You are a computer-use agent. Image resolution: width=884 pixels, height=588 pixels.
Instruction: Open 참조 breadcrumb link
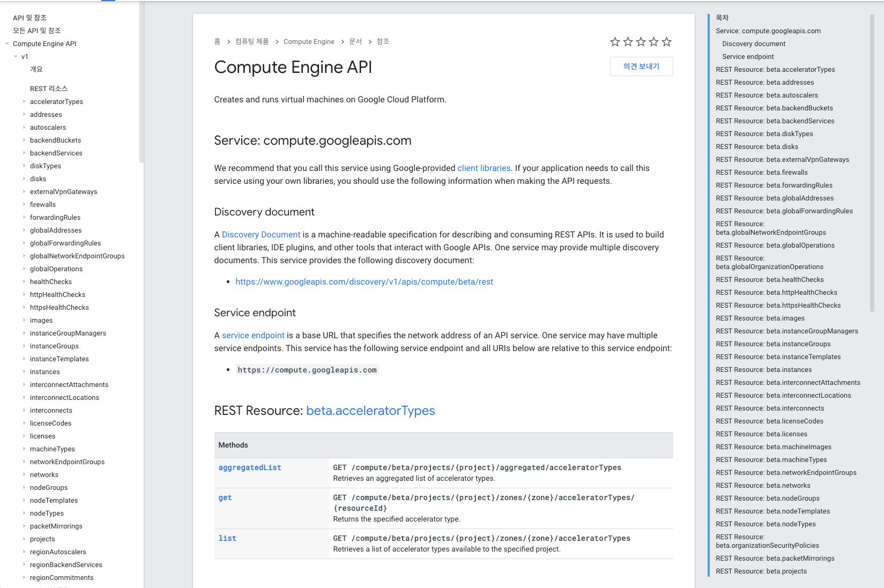[383, 42]
